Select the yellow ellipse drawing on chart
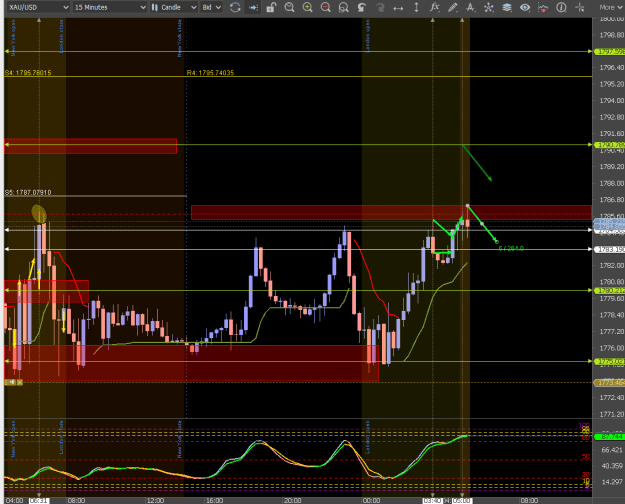Image resolution: width=625 pixels, height=504 pixels. pos(39,213)
